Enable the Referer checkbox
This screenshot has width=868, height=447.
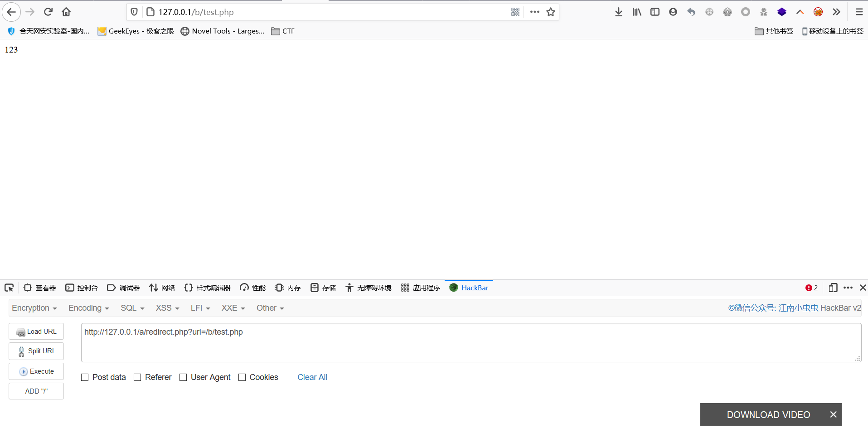pyautogui.click(x=137, y=377)
